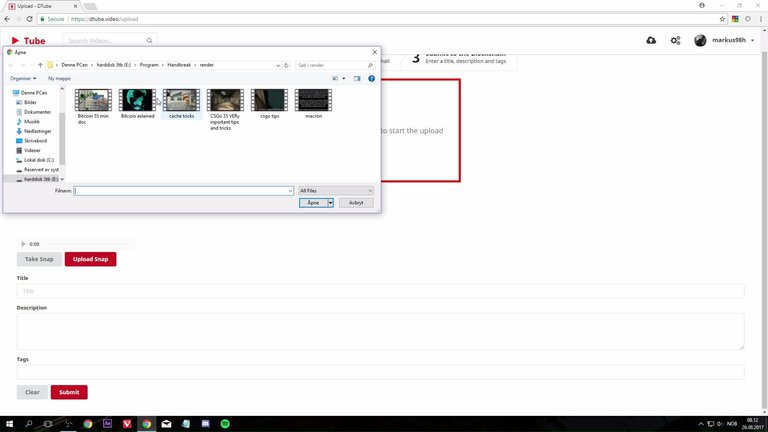Viewport: 768px width, 432px height.
Task: Show hidden system tray icons
Action: (x=701, y=424)
